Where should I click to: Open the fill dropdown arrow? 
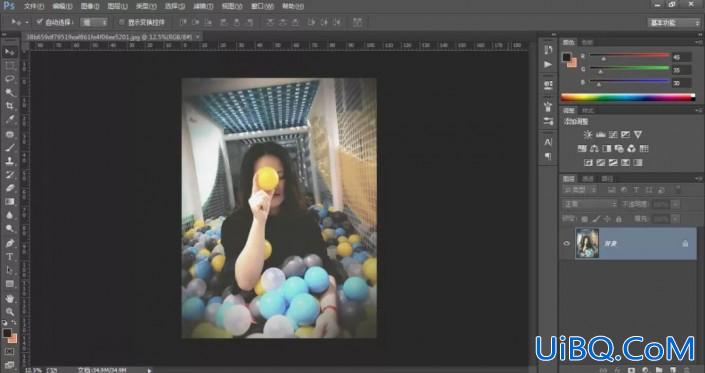[675, 219]
